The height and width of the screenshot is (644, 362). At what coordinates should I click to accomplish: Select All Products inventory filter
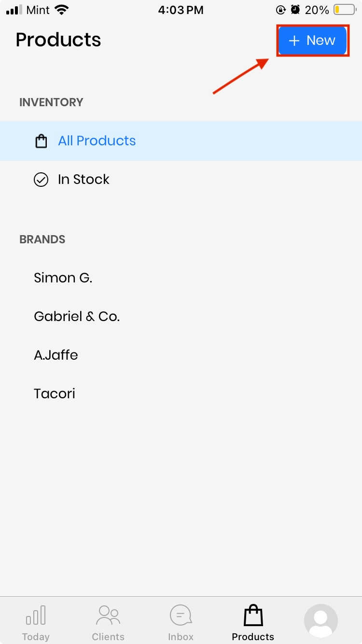(97, 141)
